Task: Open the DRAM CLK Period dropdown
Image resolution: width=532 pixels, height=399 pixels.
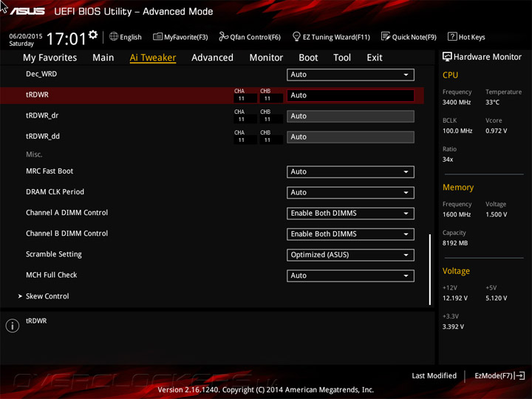Action: click(x=350, y=192)
